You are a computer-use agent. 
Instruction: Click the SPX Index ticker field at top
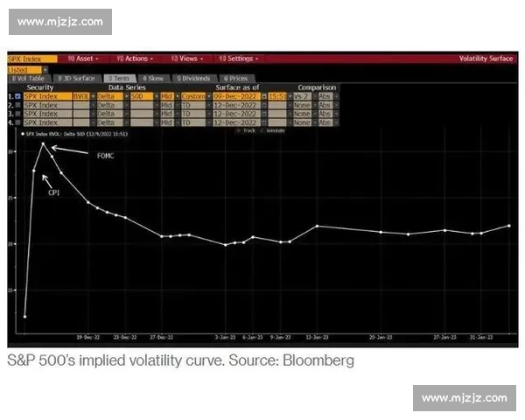point(32,59)
